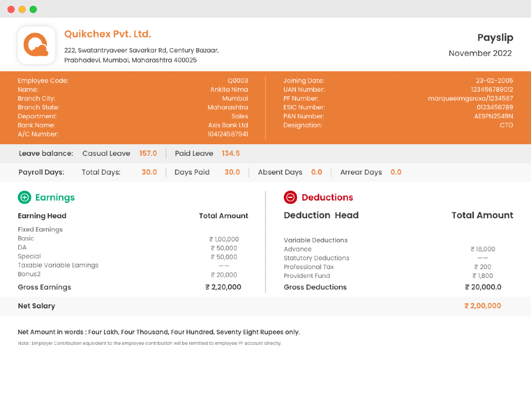531x420 pixels.
Task: Click the Net Amount in words line
Action: (159, 332)
